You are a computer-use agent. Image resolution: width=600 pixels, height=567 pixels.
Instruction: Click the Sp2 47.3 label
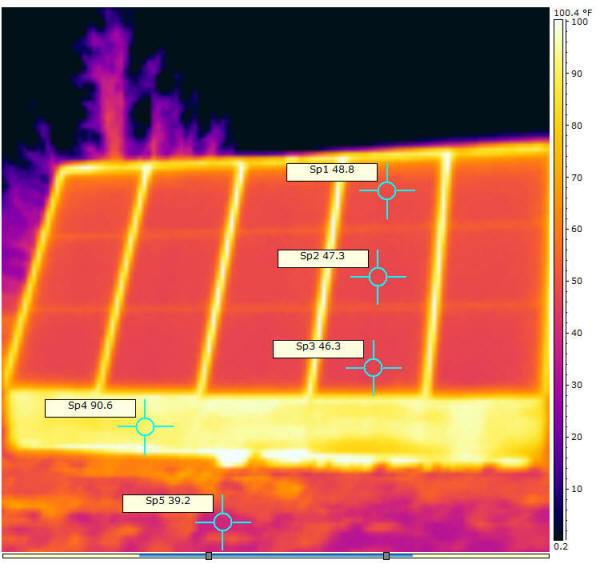[x=323, y=259]
